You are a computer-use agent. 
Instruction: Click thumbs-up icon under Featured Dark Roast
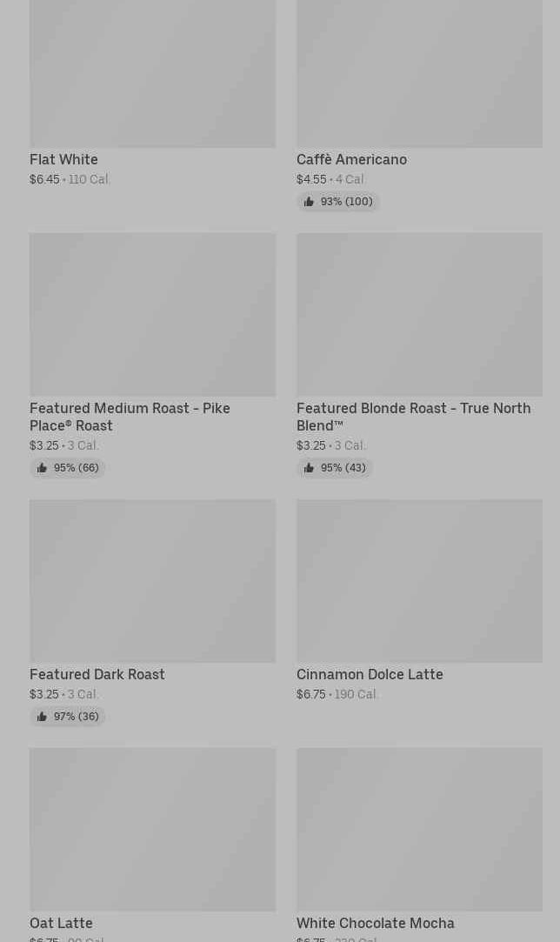coord(42,717)
